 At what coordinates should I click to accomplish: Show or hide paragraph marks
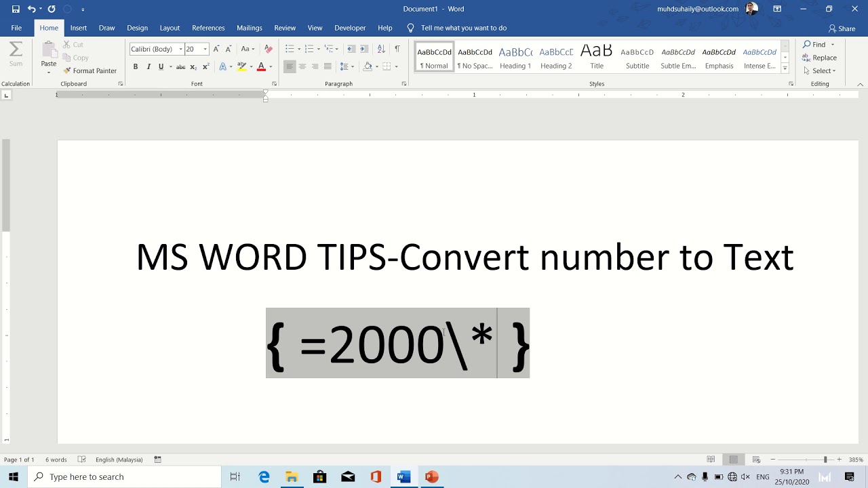tap(397, 49)
